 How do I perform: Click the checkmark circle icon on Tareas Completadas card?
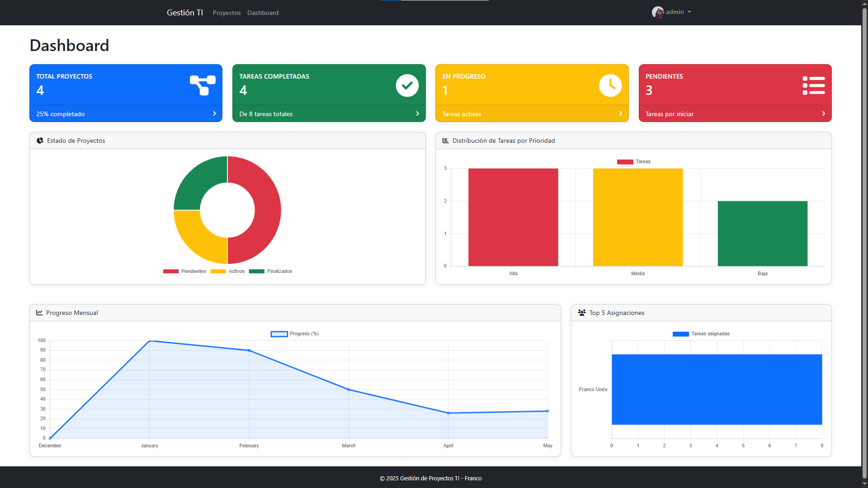tap(407, 85)
